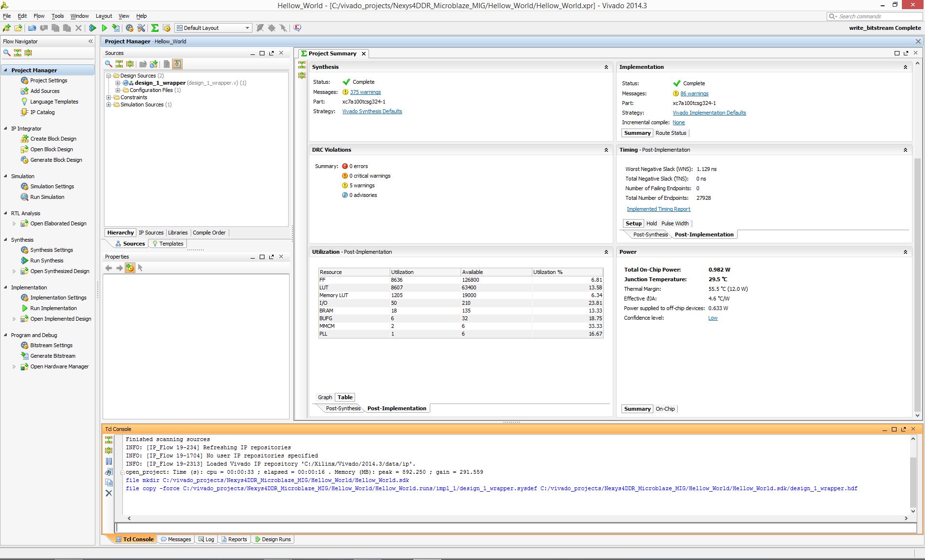The width and height of the screenshot is (925, 560).
Task: Switch Utilization view to Graph
Action: point(325,397)
